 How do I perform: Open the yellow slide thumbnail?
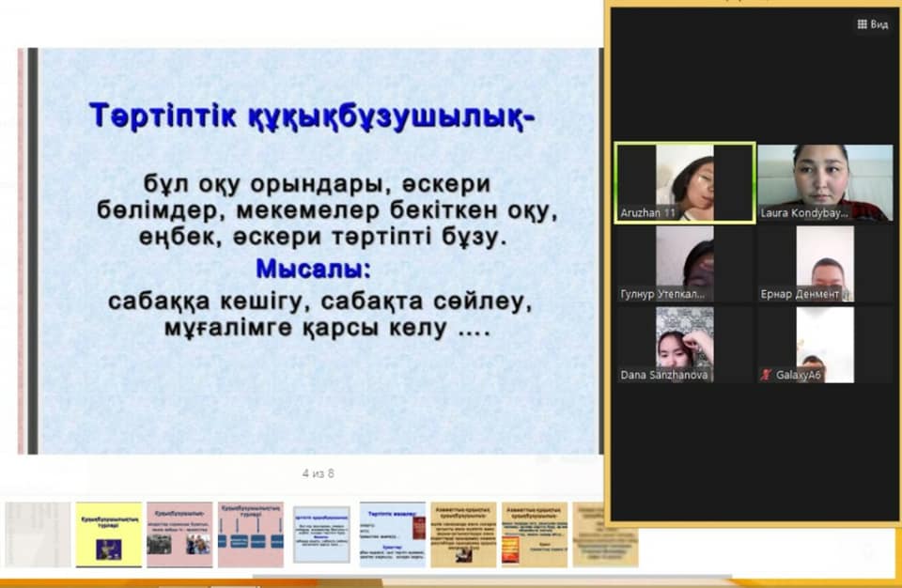tap(109, 534)
